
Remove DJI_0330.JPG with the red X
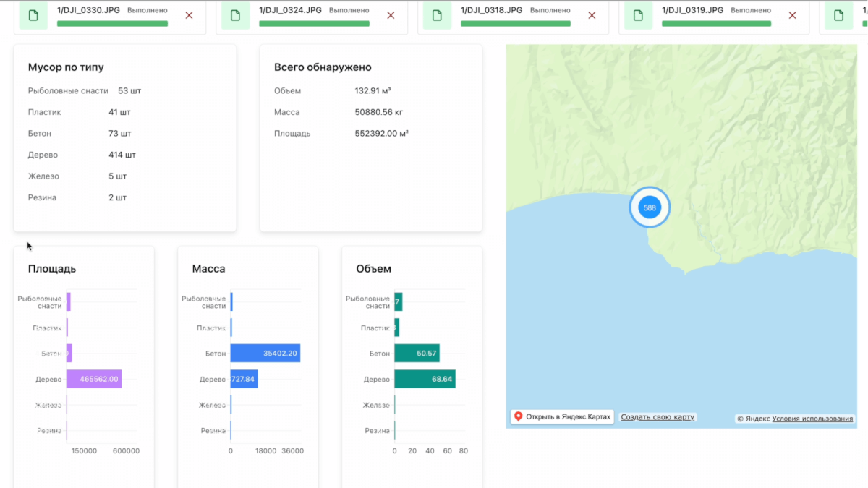[x=190, y=15]
